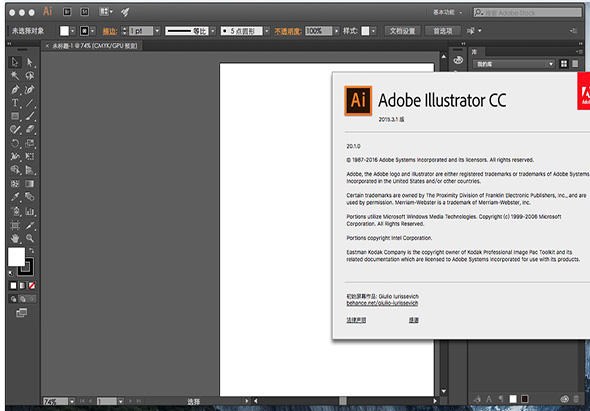Select the Rotate tool
The width and height of the screenshot is (590, 411).
tap(15, 143)
